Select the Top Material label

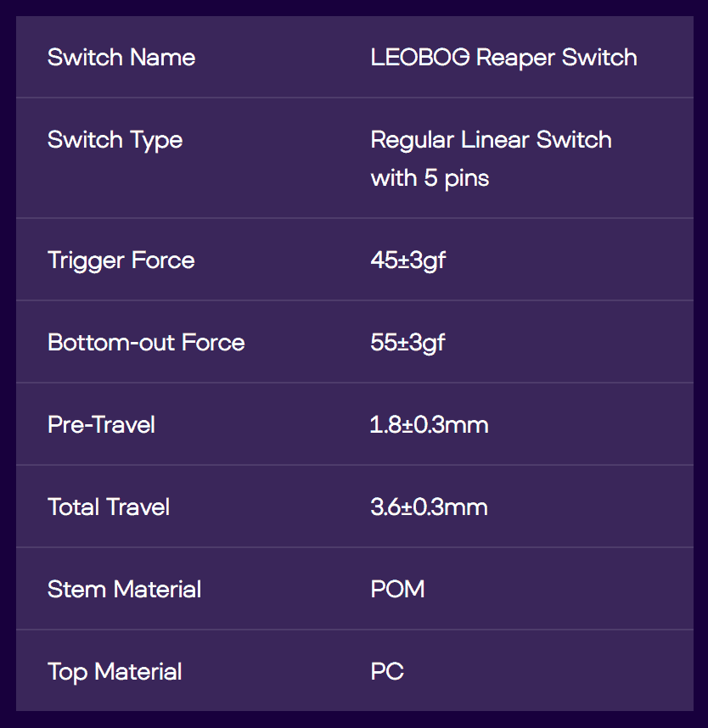115,672
